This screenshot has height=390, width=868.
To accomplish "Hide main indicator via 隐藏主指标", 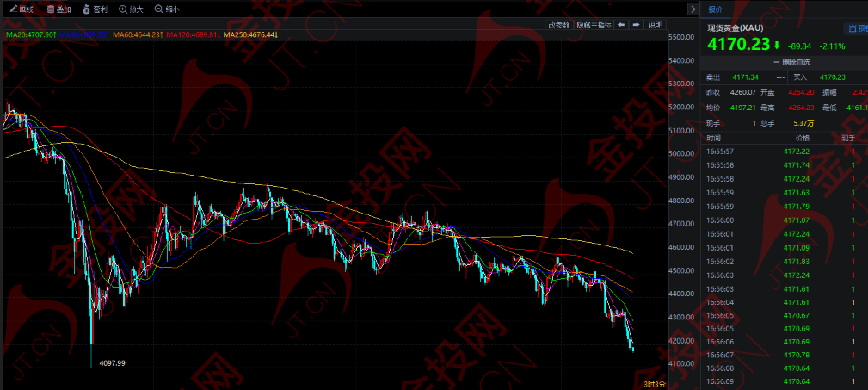I will [594, 24].
